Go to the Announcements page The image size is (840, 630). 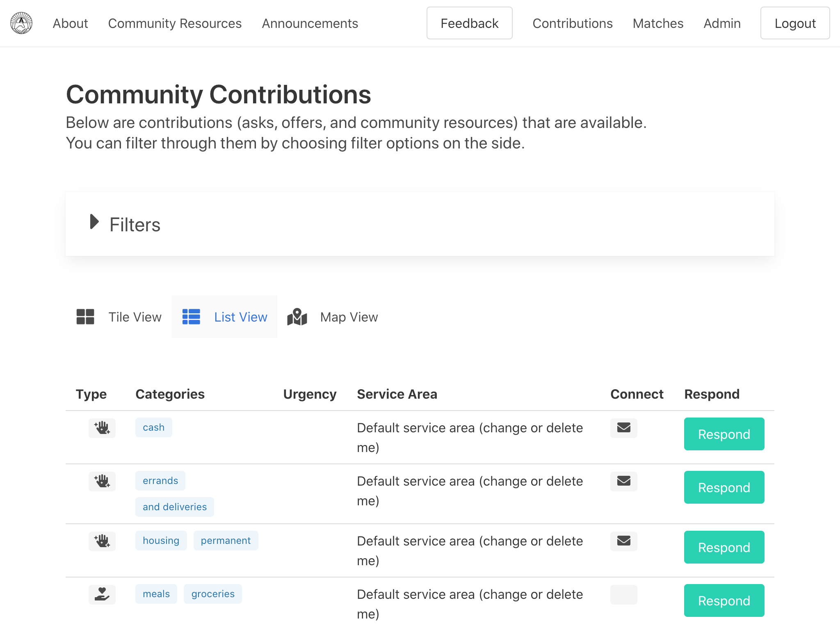[310, 23]
